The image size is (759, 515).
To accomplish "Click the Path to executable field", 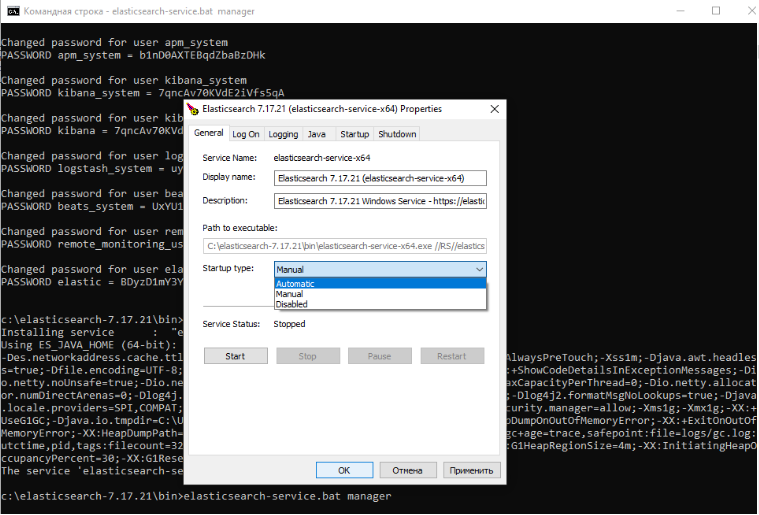I will (x=345, y=246).
